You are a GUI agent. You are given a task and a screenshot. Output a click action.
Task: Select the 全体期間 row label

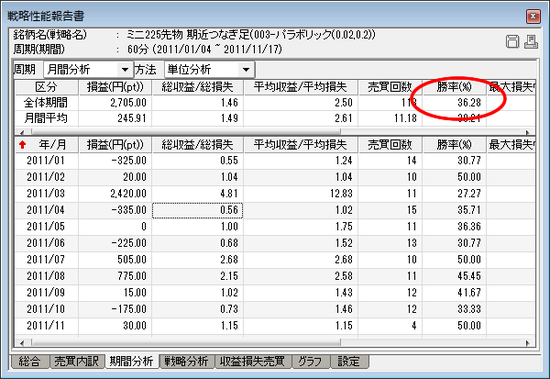click(46, 103)
